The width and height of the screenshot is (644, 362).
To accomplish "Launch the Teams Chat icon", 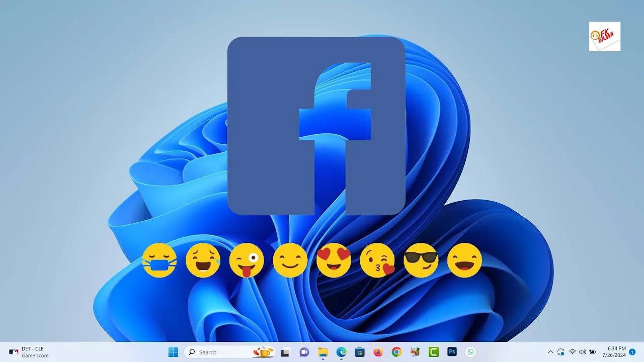I will (304, 352).
